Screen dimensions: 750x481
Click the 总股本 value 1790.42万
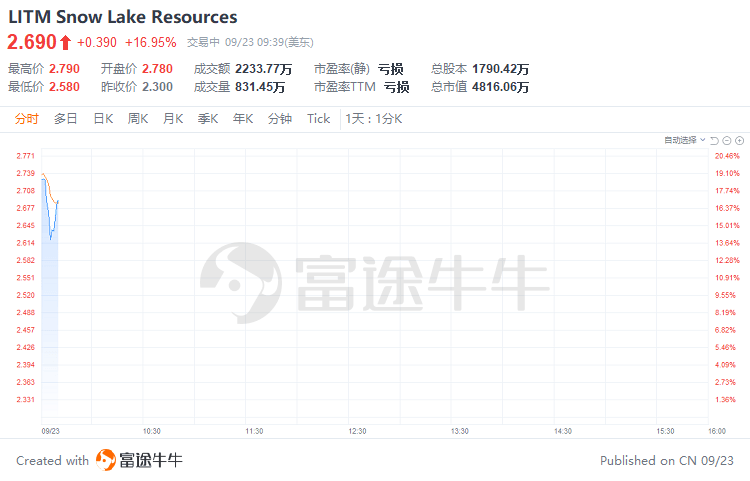coord(501,69)
